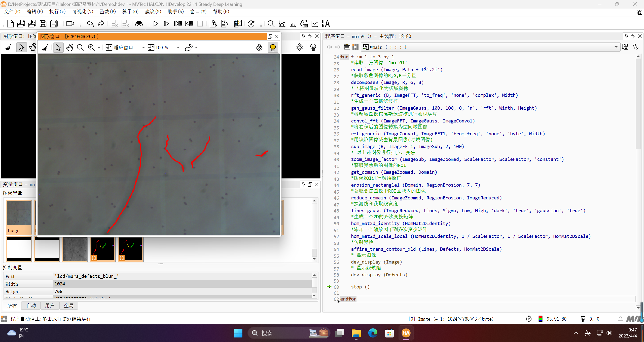The width and height of the screenshot is (644, 342).
Task: Open the 适应窗口 fit window dropdown
Action: point(143,48)
